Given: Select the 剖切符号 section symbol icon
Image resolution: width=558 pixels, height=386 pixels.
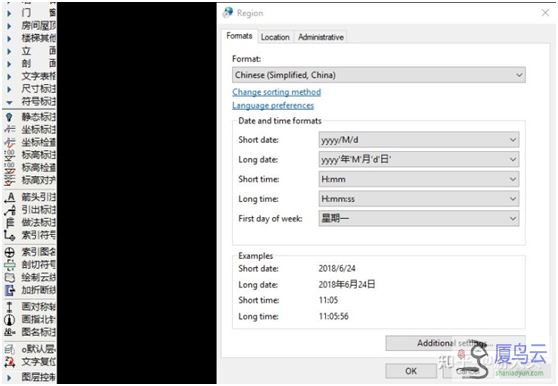Looking at the screenshot, I should tap(10, 265).
